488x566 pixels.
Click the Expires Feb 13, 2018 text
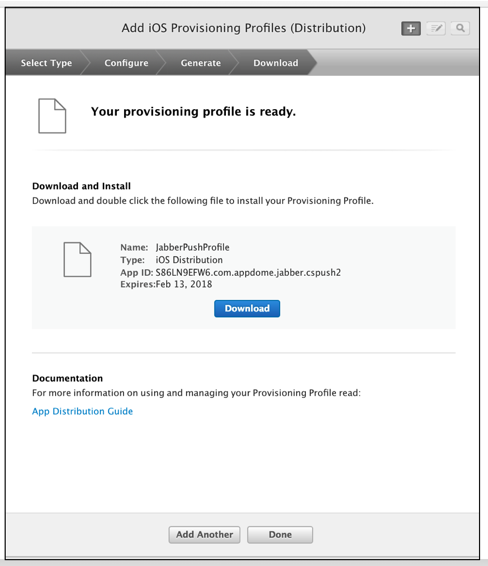pos(166,284)
